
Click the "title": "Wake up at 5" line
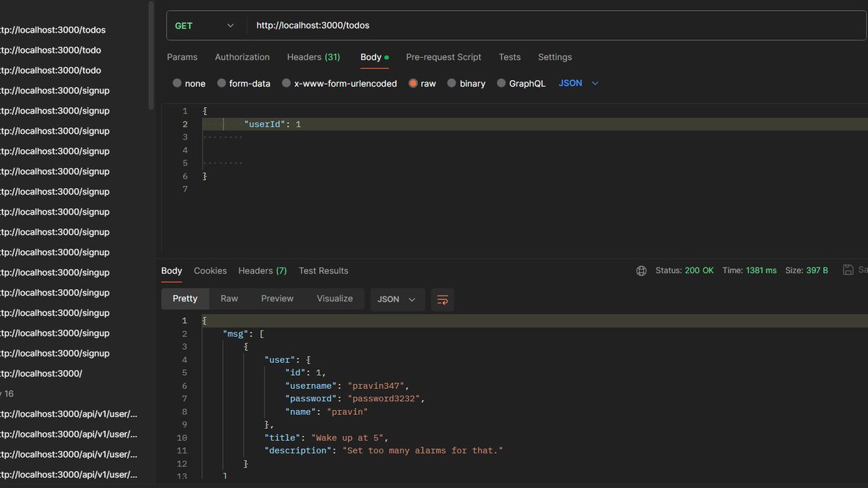tap(327, 438)
